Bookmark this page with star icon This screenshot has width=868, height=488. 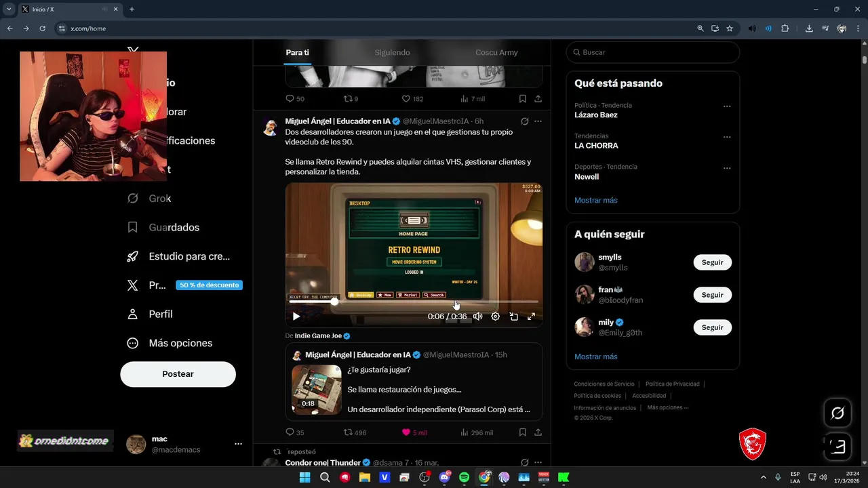pos(730,28)
